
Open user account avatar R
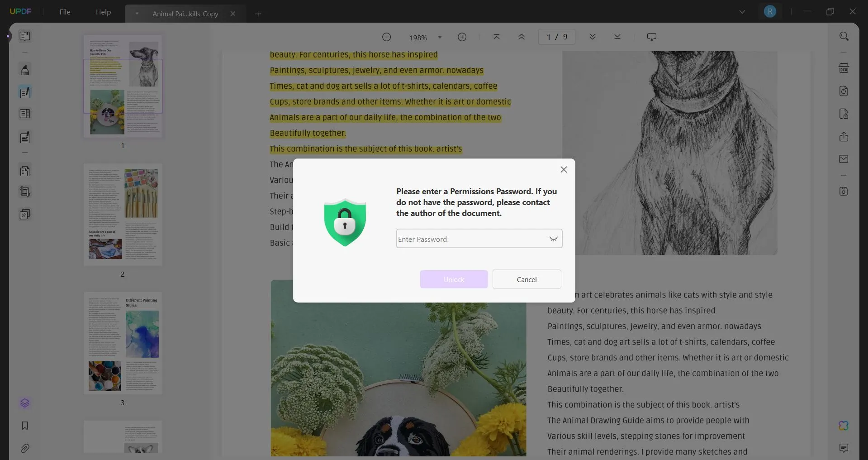(x=770, y=12)
